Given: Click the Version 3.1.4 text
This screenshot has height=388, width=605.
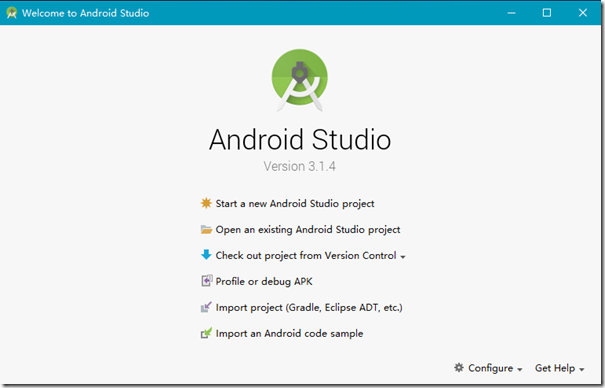Looking at the screenshot, I should point(300,166).
